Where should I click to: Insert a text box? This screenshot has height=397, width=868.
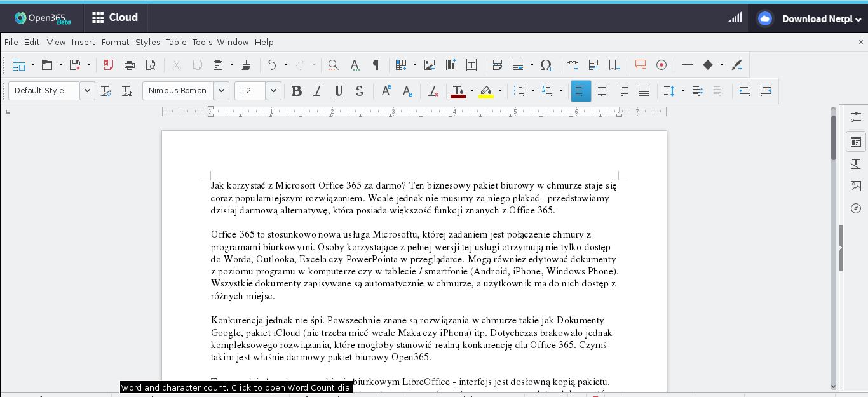pos(471,65)
